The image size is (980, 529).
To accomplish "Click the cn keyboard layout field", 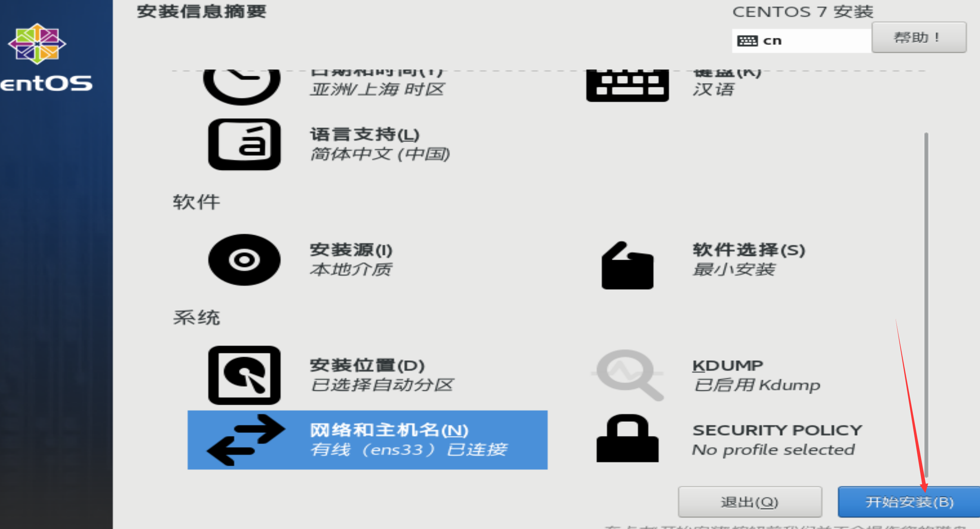I will click(801, 41).
